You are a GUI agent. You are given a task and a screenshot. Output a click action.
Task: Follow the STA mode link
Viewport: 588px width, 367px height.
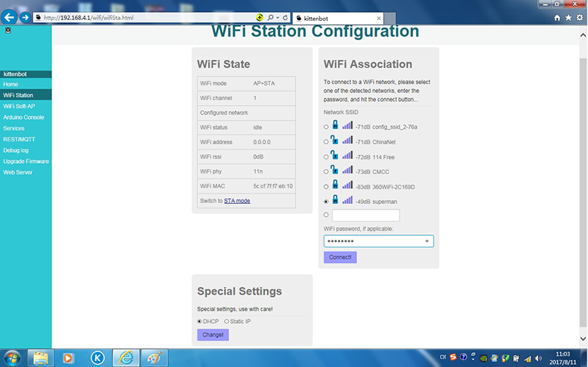click(237, 201)
